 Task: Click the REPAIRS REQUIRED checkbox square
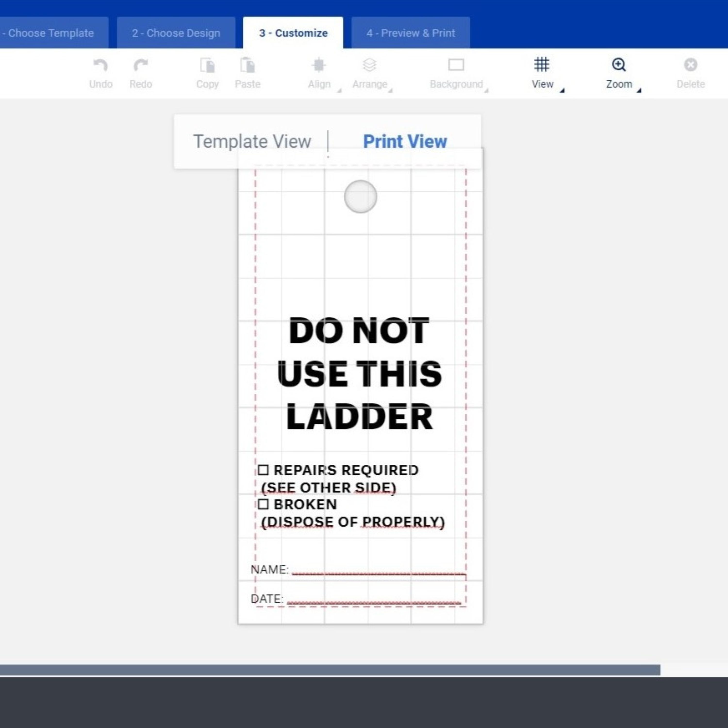263,470
